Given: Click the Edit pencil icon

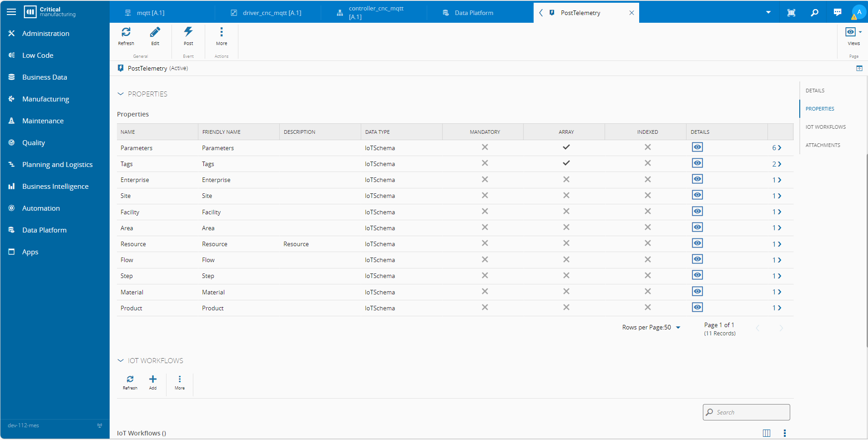Looking at the screenshot, I should coord(155,32).
